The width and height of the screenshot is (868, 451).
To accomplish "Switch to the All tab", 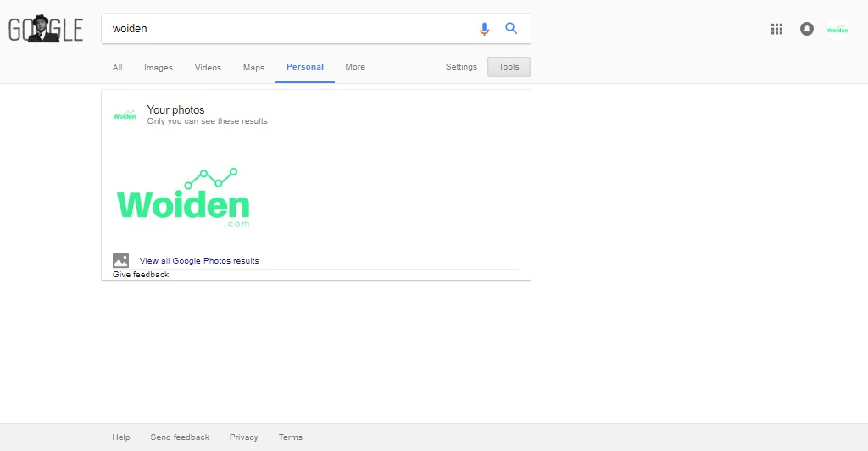I will coord(117,68).
